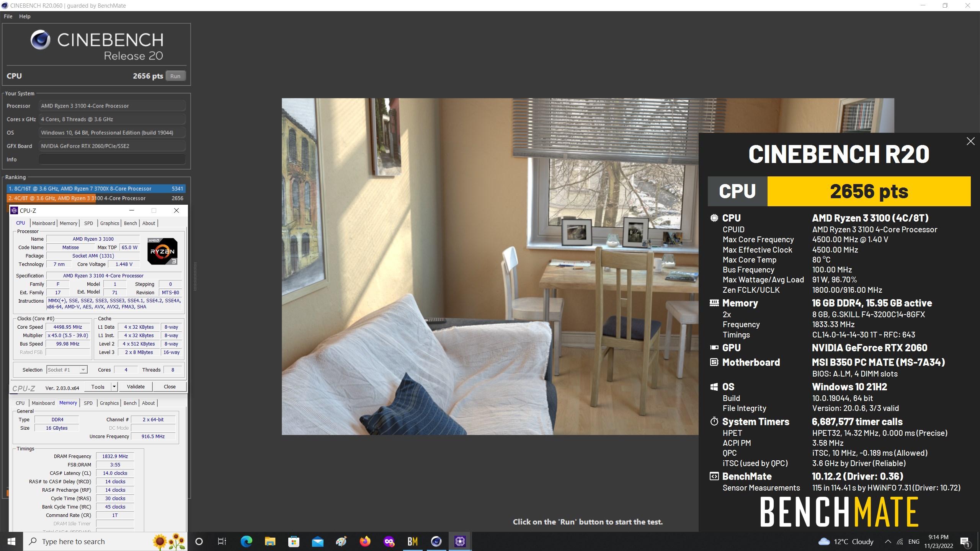Select Mainboard tab in lower CPU-Z panel

[x=43, y=403]
